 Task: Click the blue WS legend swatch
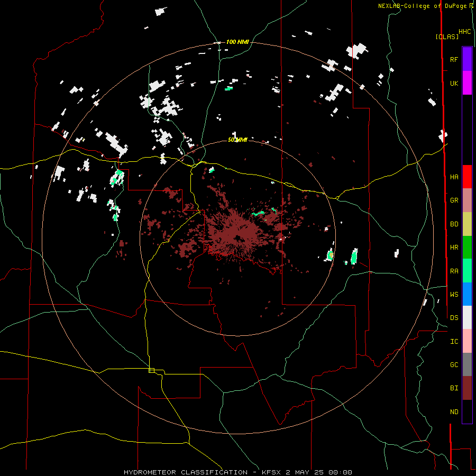(467, 294)
